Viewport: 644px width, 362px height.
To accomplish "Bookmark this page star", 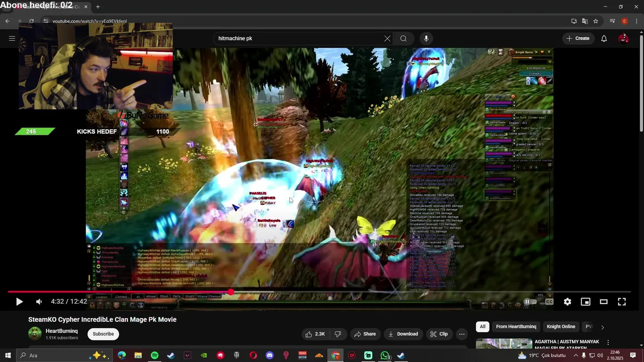I will (596, 21).
